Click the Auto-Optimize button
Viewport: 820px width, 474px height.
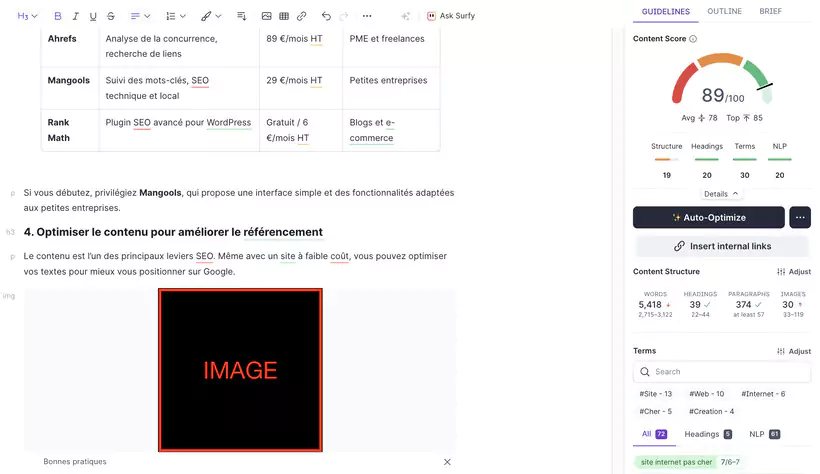click(709, 218)
